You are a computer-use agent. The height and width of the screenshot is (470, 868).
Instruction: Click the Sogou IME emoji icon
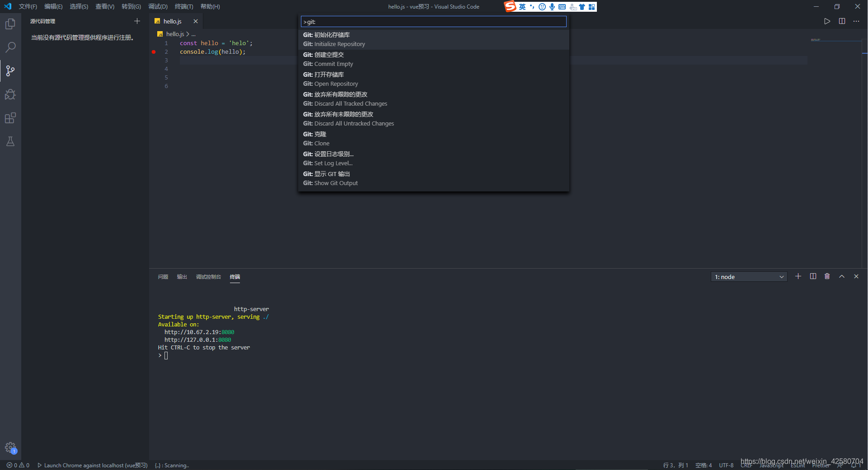click(542, 7)
